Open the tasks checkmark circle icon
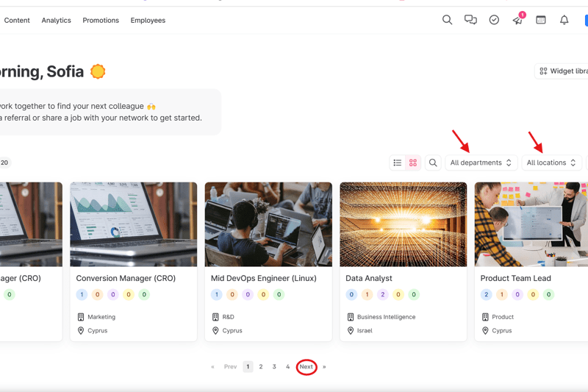The image size is (588, 392). (494, 20)
